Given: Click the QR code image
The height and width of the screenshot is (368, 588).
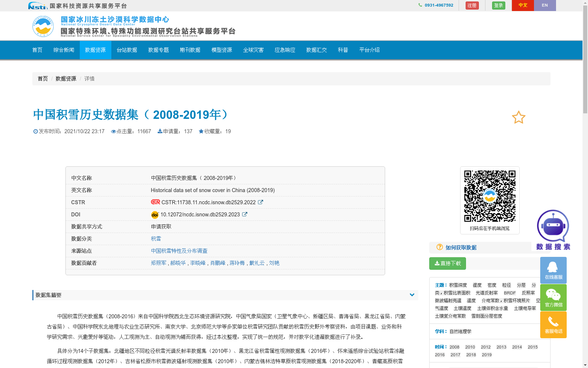Looking at the screenshot, I should click(490, 196).
